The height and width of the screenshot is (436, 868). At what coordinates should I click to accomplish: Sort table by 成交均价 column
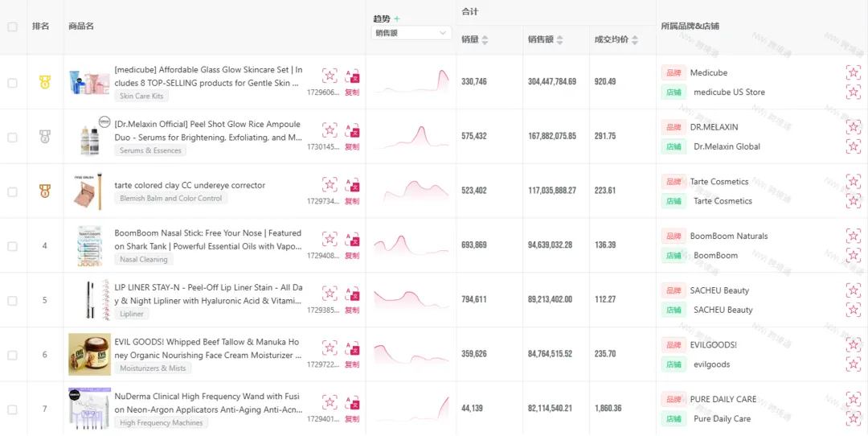[616, 39]
